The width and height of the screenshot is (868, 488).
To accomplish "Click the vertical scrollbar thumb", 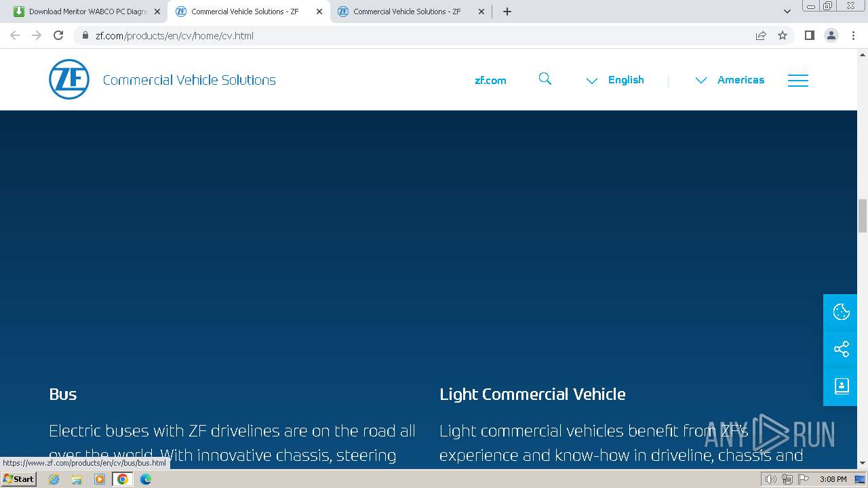I will coord(863,216).
